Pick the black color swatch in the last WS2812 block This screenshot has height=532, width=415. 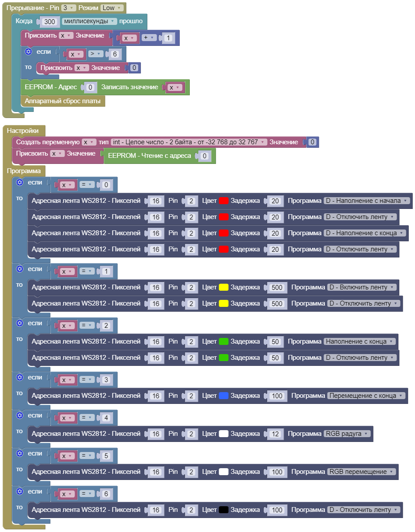[223, 510]
